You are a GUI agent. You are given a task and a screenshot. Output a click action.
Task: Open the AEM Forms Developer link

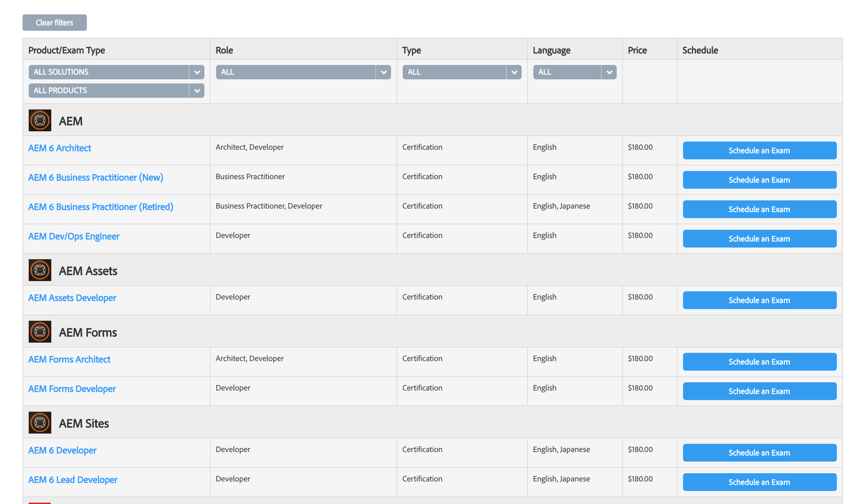[72, 389]
